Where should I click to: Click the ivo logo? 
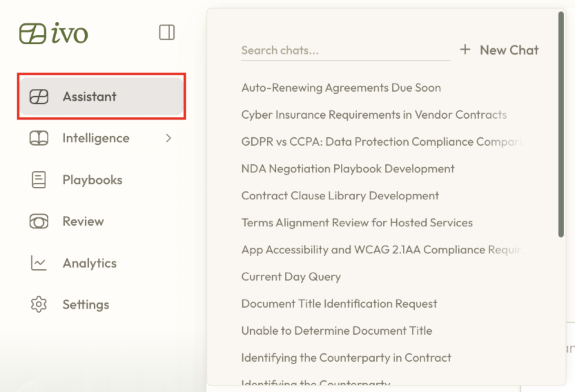[x=53, y=33]
